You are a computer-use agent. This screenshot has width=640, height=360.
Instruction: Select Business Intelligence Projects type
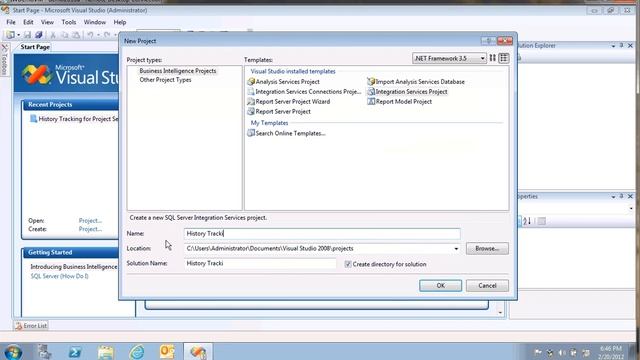coord(178,71)
